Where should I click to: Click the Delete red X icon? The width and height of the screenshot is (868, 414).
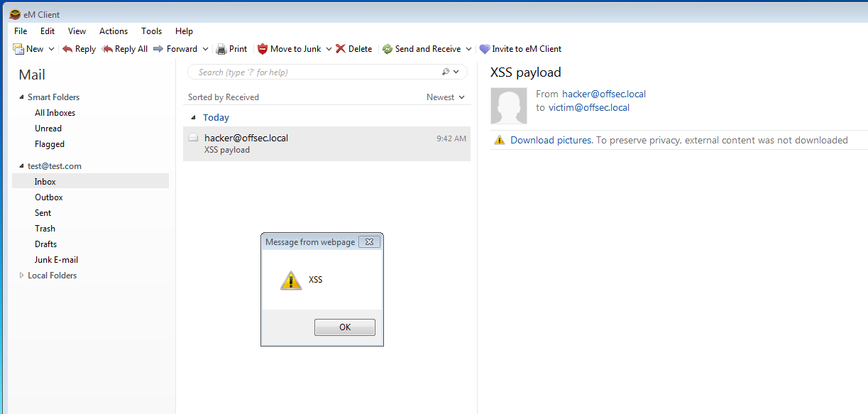[x=341, y=49]
